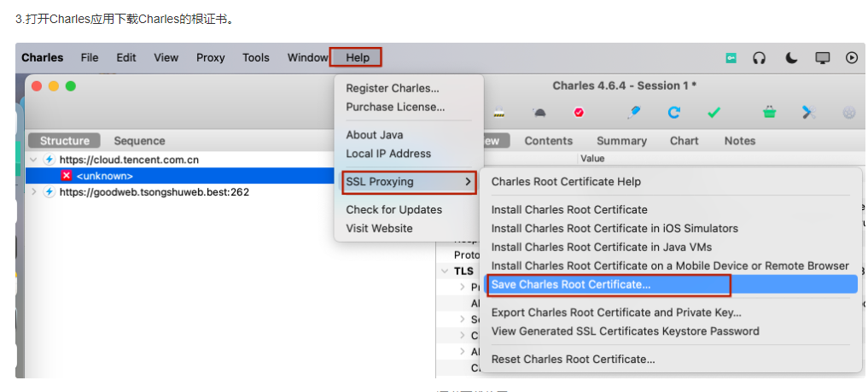868x392 pixels.
Task: Select Local IP Address menu entry
Action: coord(388,154)
